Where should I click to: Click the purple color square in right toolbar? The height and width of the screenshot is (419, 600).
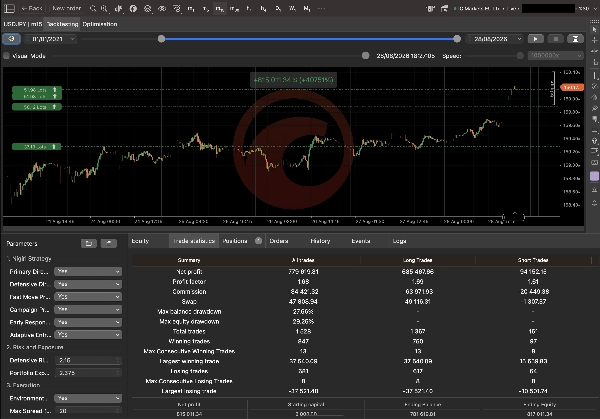point(594,176)
